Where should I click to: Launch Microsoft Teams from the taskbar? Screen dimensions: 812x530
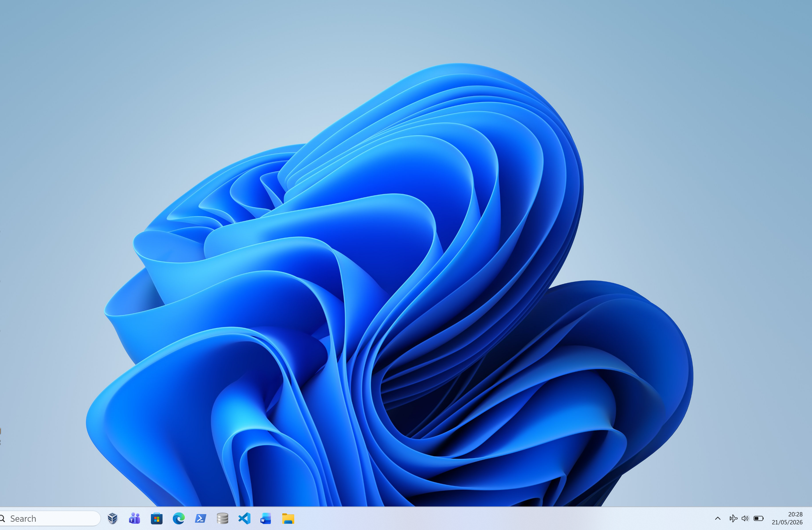(134, 518)
